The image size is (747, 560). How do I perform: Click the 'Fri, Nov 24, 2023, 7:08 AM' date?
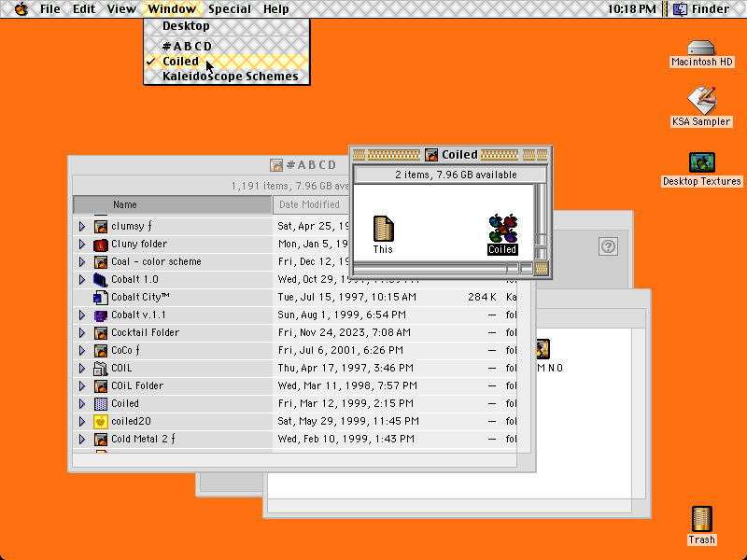pos(344,333)
